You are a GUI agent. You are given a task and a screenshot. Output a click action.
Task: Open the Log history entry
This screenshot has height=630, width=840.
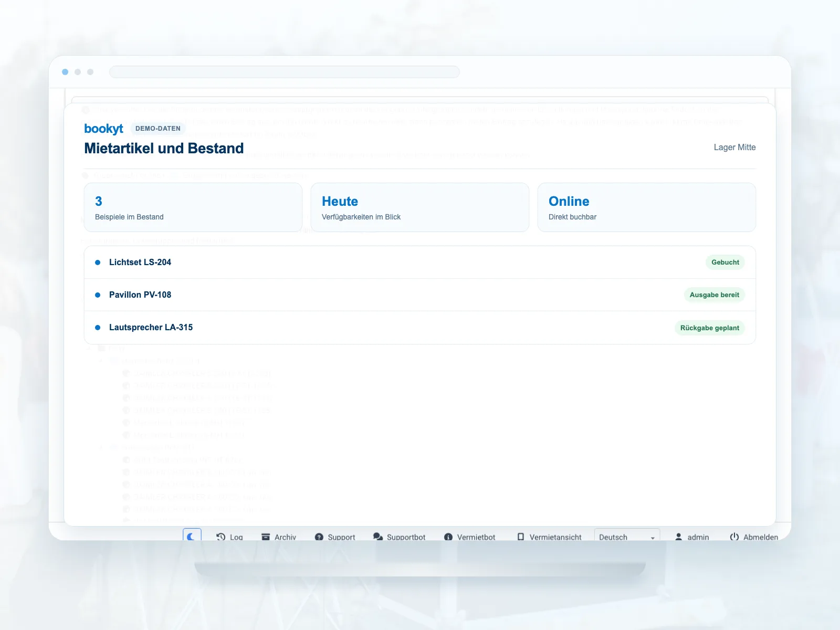[229, 537]
